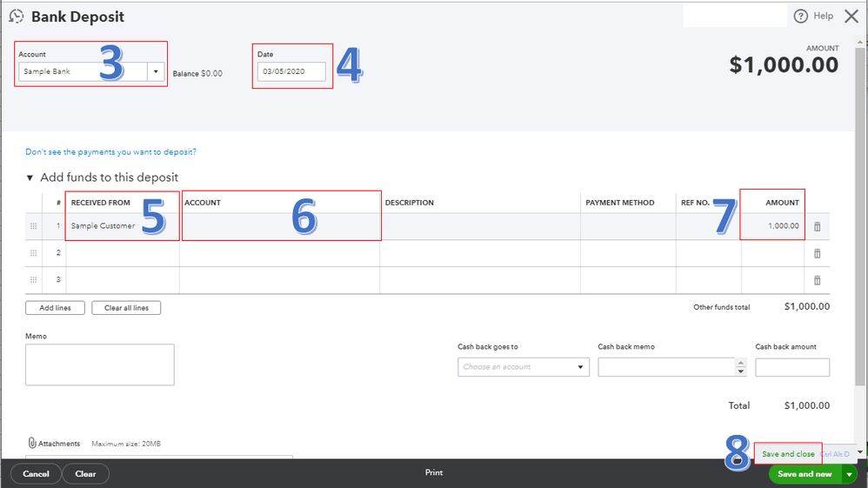The height and width of the screenshot is (488, 868).
Task: Click the Memo text box
Action: click(x=100, y=364)
